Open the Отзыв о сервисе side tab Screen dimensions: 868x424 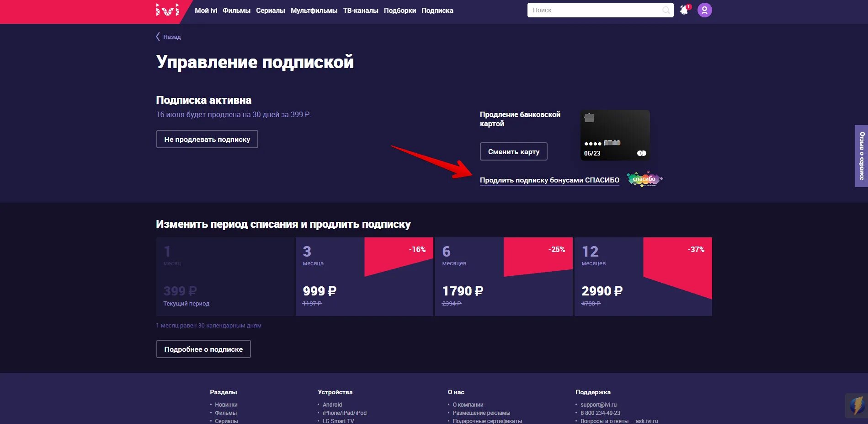point(862,156)
